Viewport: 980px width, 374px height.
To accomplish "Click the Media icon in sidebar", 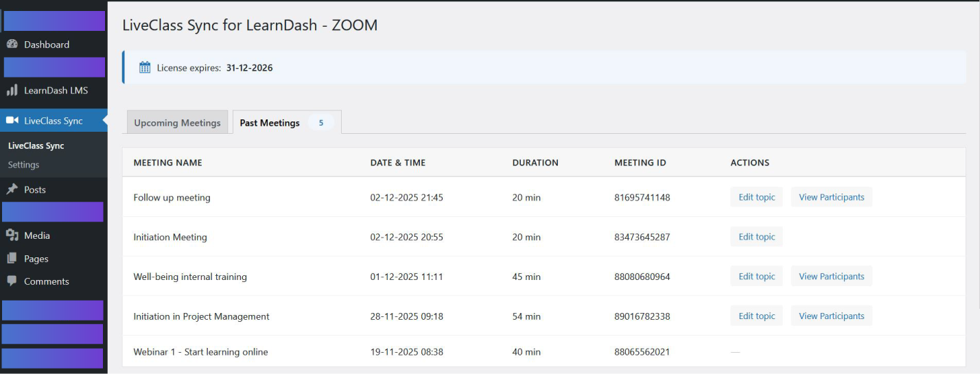I will [x=12, y=235].
